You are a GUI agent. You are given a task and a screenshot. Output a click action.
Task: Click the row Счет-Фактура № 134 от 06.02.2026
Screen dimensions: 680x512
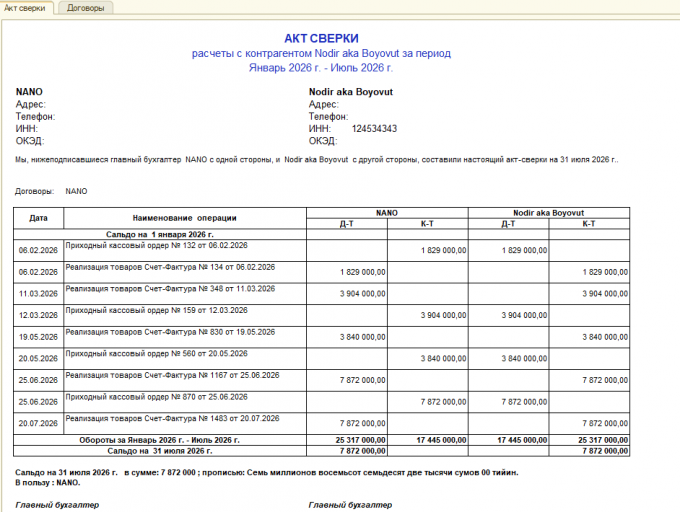click(x=321, y=272)
